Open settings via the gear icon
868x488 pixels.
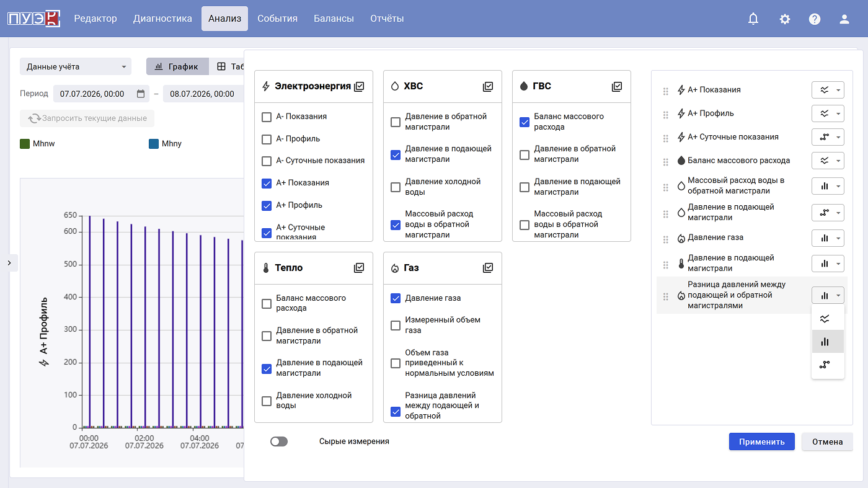[785, 19]
